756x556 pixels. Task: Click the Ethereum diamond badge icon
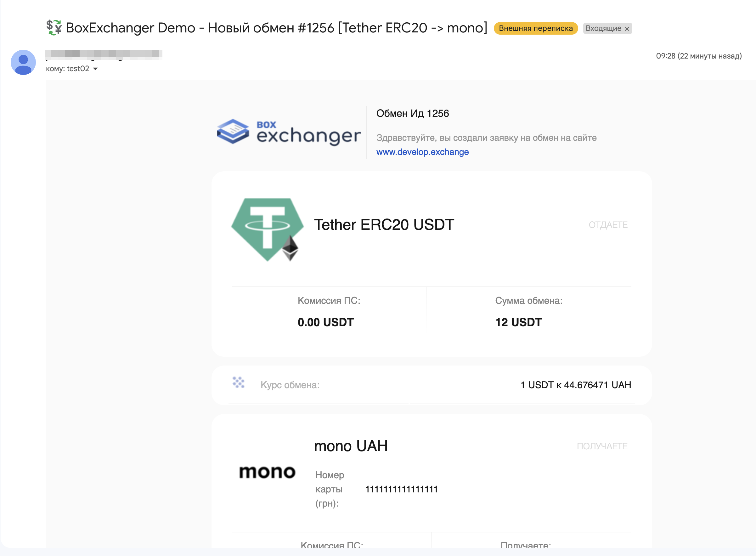(290, 248)
